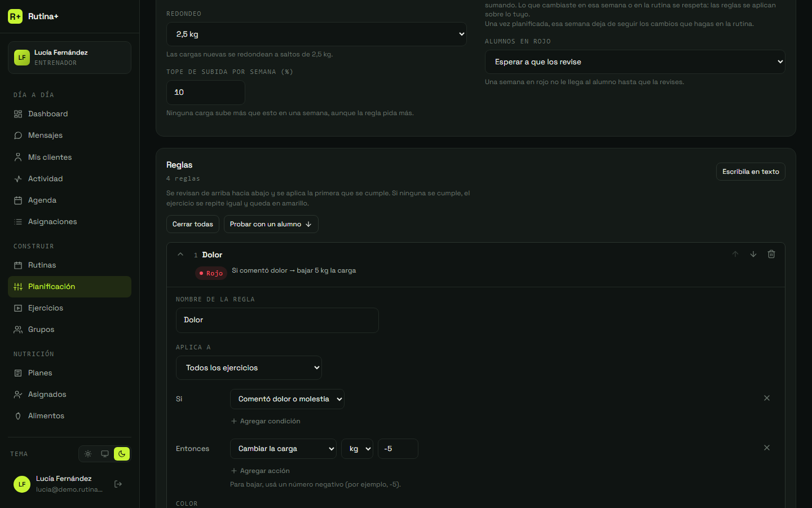
Task: Click the Ejercicios icon
Action: 18,308
